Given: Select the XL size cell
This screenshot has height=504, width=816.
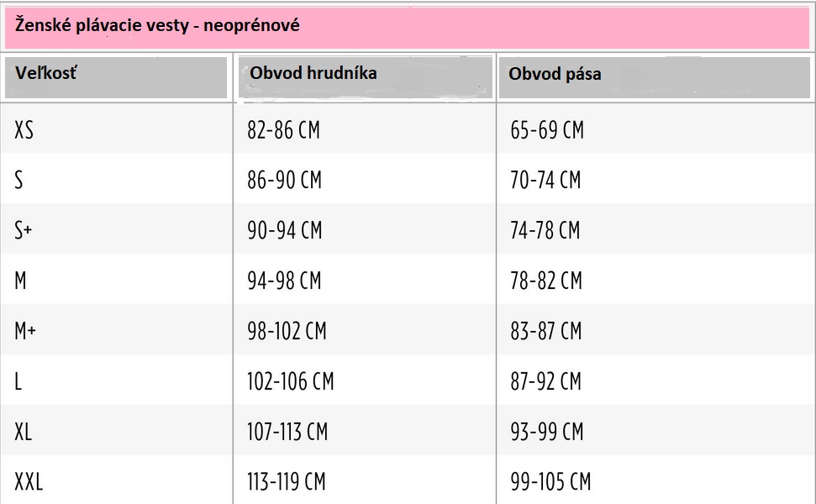Looking at the screenshot, I should pyautogui.click(x=23, y=432).
